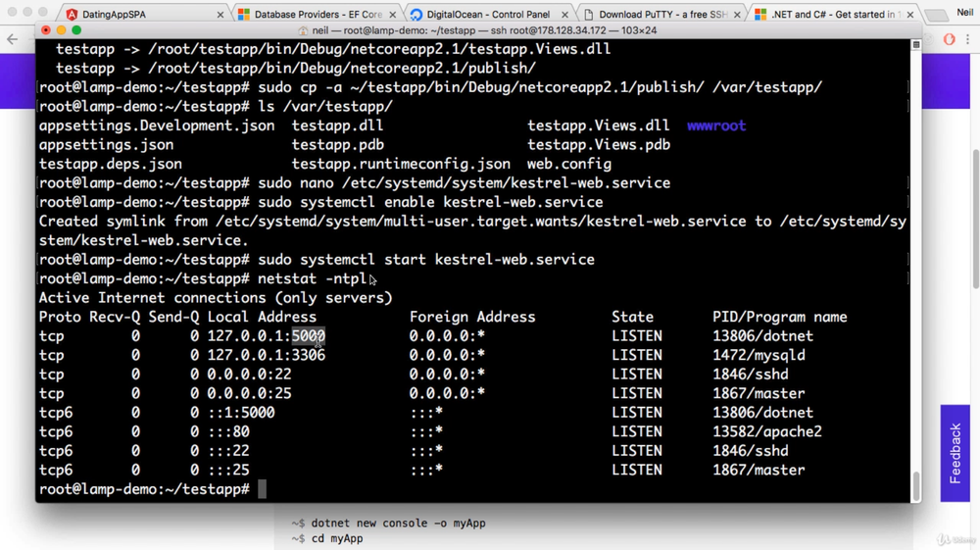
Task: Click 'dotnet new console -o myApp' text on webpage
Action: [398, 524]
